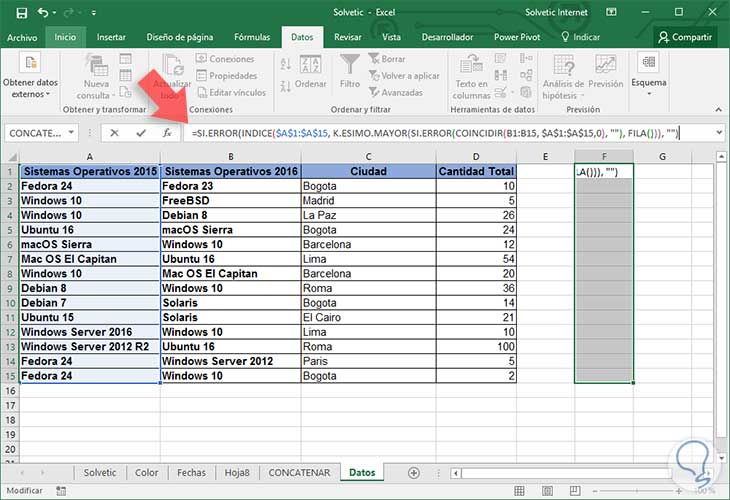Click the Indicar search box
Viewport: 730px width, 500px height.
pos(581,37)
